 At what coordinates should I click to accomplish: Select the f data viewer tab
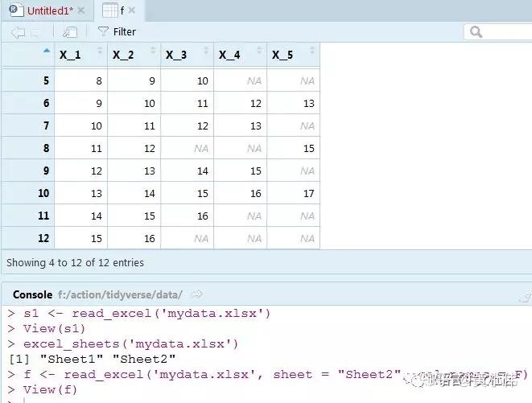pos(118,10)
